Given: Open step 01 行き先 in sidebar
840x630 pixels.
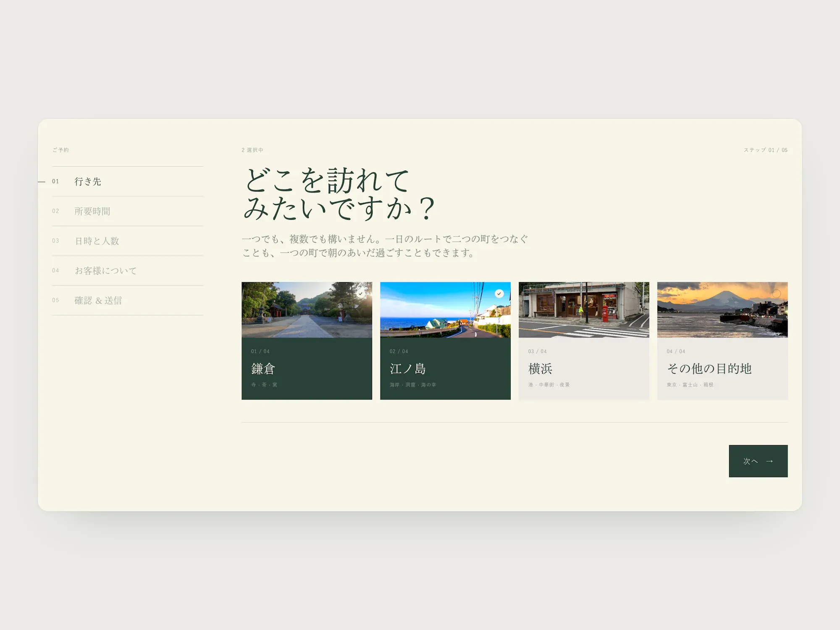Looking at the screenshot, I should pyautogui.click(x=128, y=181).
